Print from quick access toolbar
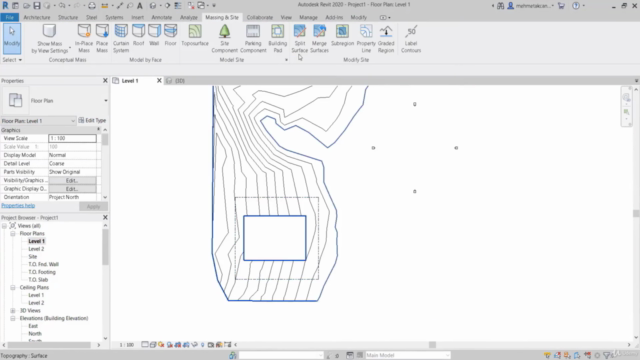This screenshot has width=640, height=360. coord(92,6)
